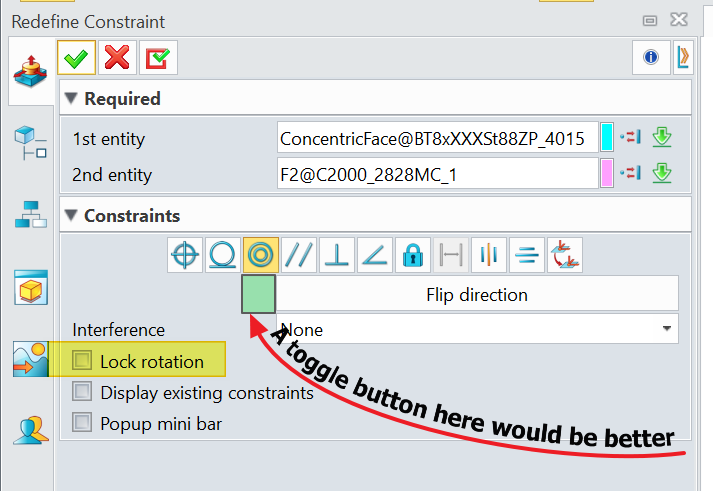Click the green download arrow for 2nd entity
The image size is (713, 491).
[662, 173]
